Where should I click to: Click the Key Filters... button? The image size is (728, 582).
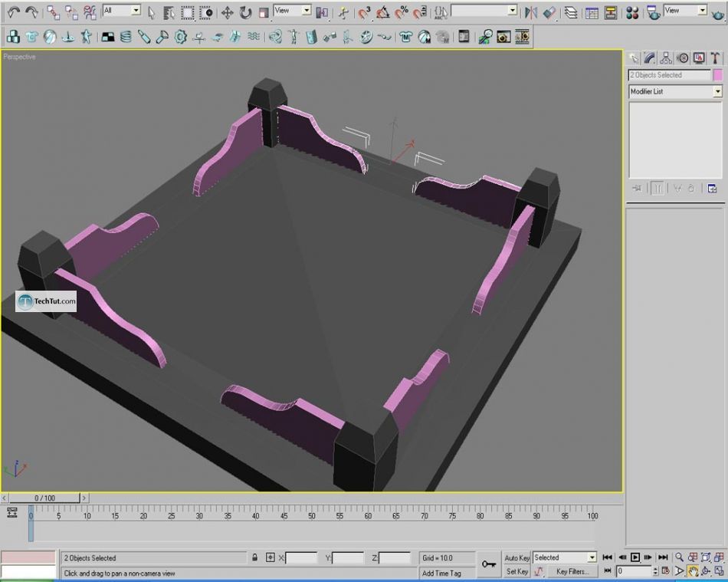572,571
